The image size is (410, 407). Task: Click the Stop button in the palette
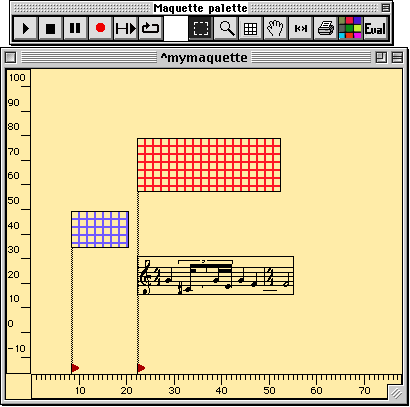pyautogui.click(x=50, y=29)
